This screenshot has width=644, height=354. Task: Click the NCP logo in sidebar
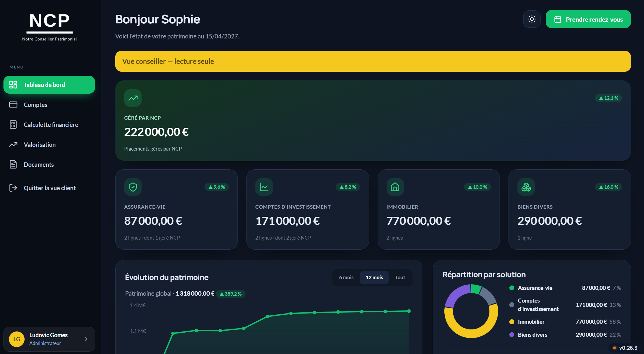point(49,27)
